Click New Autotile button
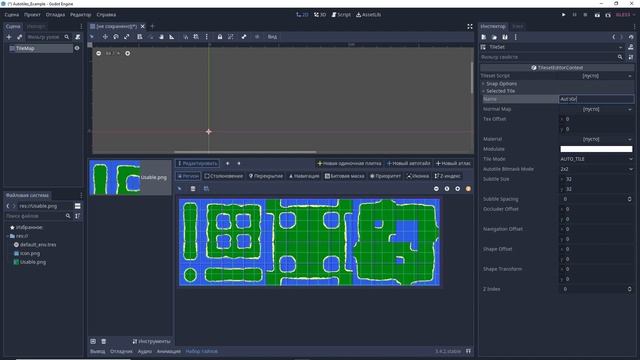The image size is (640, 360). pyautogui.click(x=409, y=163)
